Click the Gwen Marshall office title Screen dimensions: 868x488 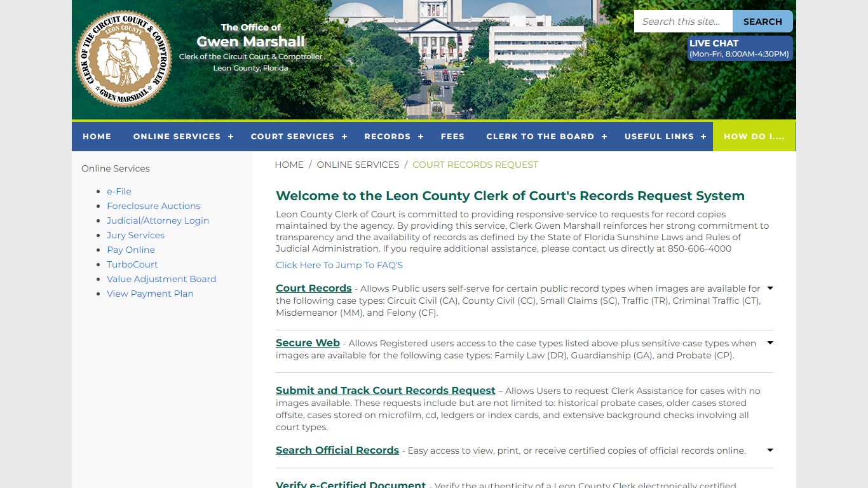click(250, 41)
